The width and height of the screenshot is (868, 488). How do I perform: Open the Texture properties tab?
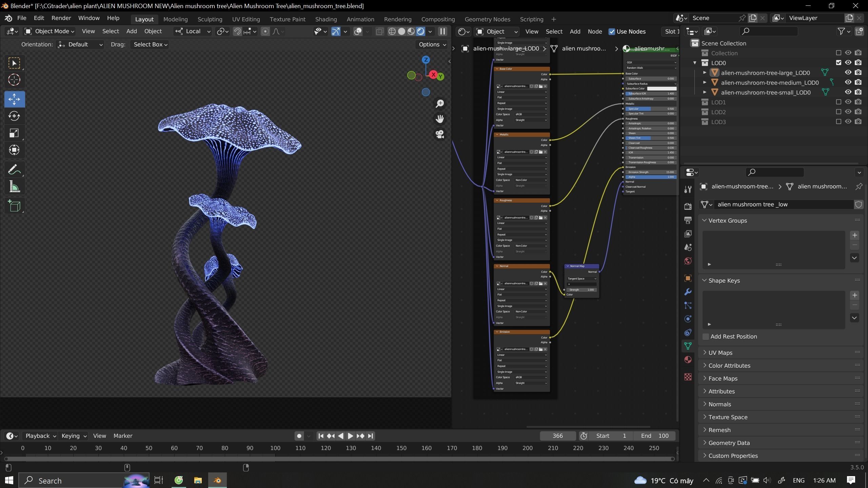tap(688, 377)
